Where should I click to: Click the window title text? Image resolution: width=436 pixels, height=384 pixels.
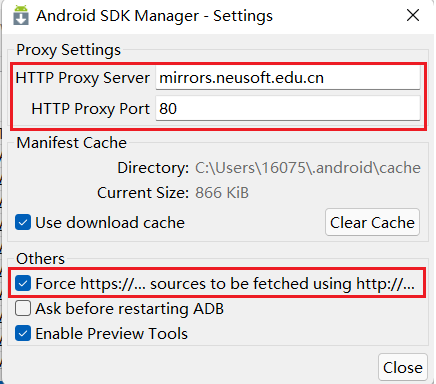155,16
